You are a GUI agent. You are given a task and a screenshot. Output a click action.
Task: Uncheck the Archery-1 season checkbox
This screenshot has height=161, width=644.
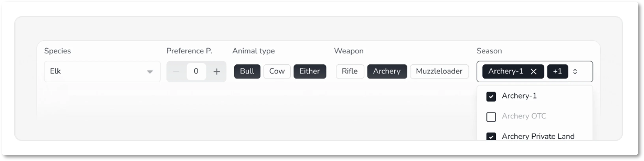pyautogui.click(x=491, y=97)
